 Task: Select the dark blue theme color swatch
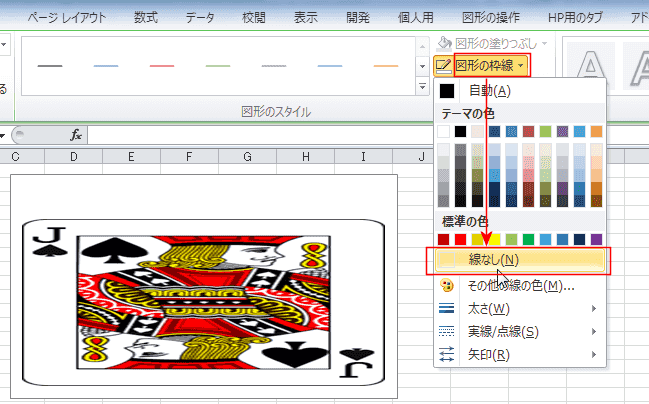coord(494,132)
